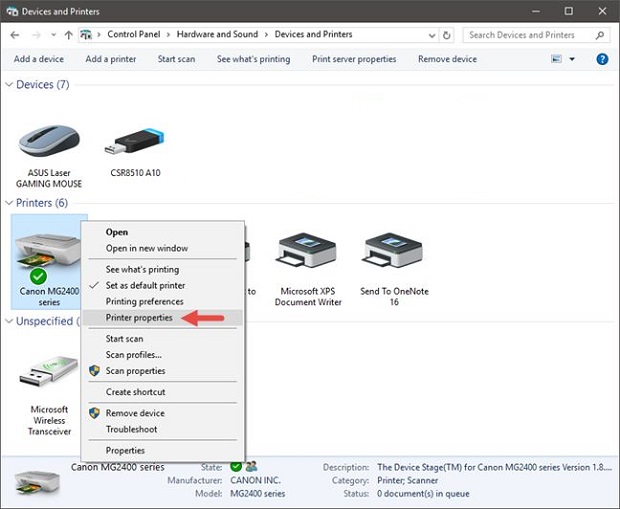Click the 'CANON INC.' manufacturer value
The width and height of the screenshot is (620, 509).
(255, 480)
